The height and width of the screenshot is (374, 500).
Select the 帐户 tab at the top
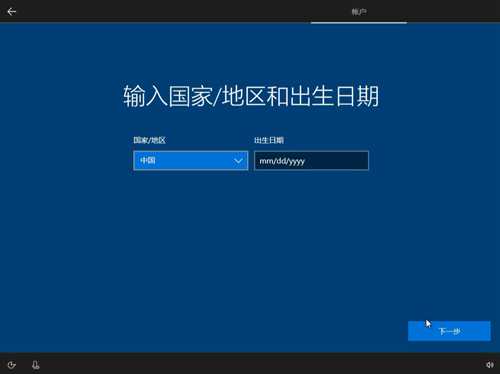(359, 12)
